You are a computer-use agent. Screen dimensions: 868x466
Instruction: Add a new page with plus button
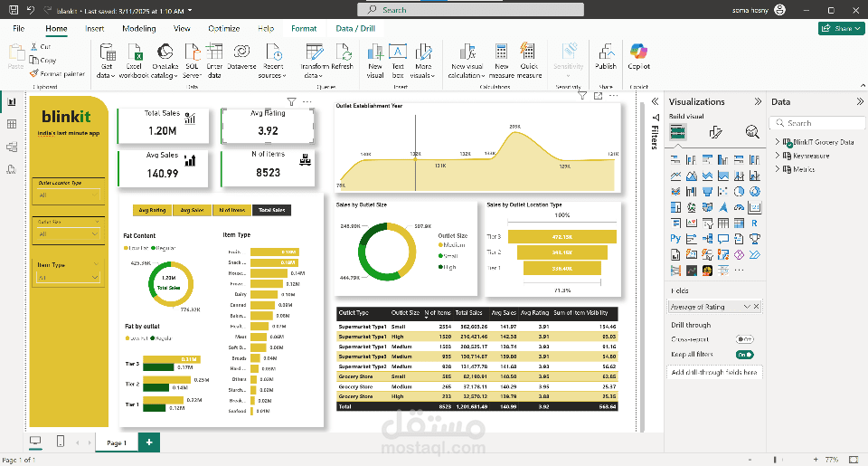click(x=149, y=442)
